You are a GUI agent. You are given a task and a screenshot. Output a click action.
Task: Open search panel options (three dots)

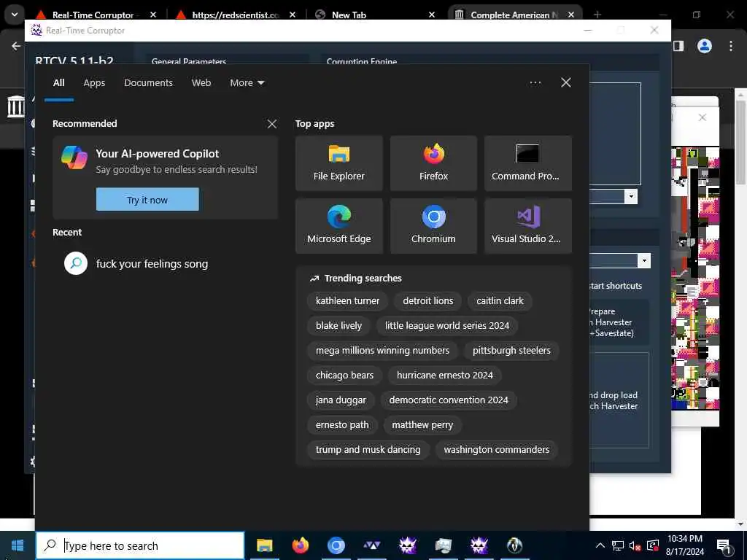[535, 83]
